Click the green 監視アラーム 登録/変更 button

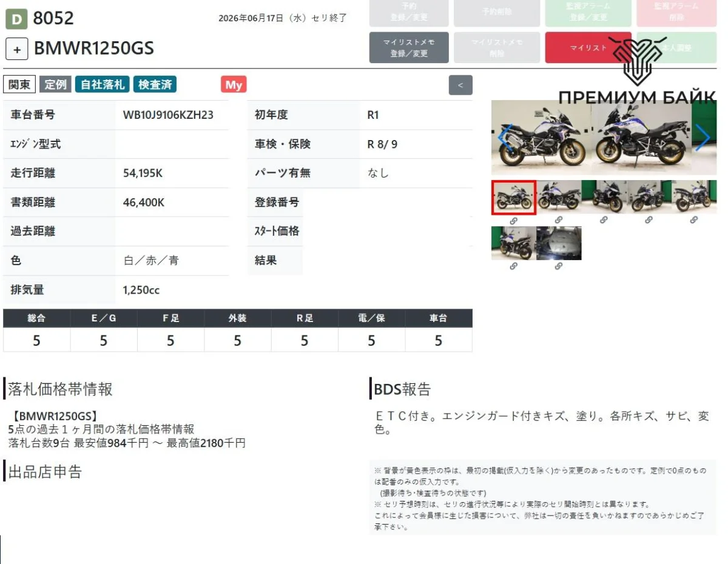point(588,12)
